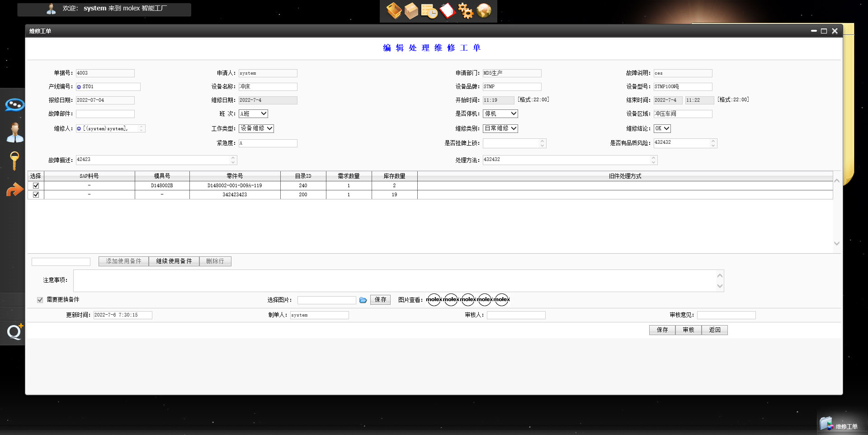Open the orange gears settings icon
The width and height of the screenshot is (868, 435).
point(465,10)
